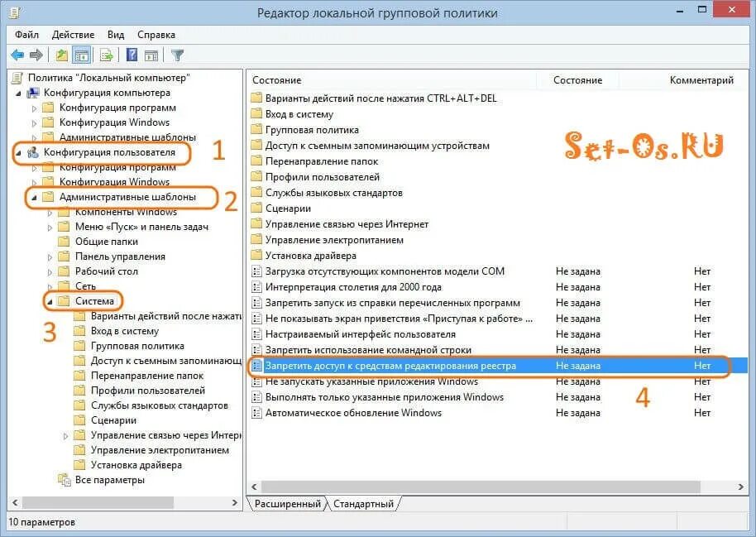Screen dimensions: 756x537
Task: Open Управление связью через Интернет list folder
Action: (x=347, y=224)
